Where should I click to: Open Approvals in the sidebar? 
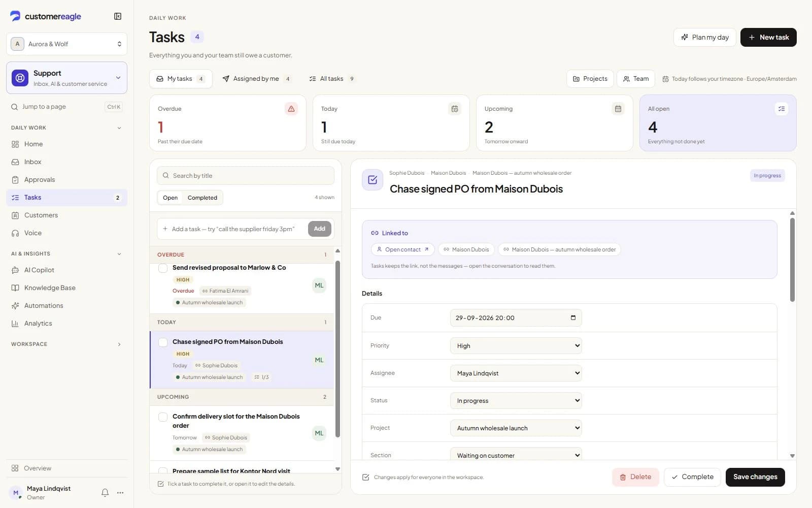pyautogui.click(x=66, y=180)
